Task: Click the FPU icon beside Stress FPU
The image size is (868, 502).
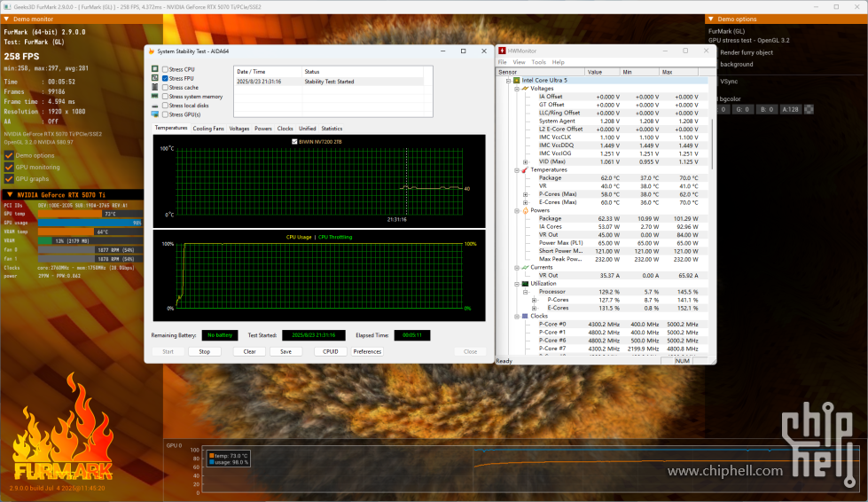Action: pyautogui.click(x=155, y=78)
